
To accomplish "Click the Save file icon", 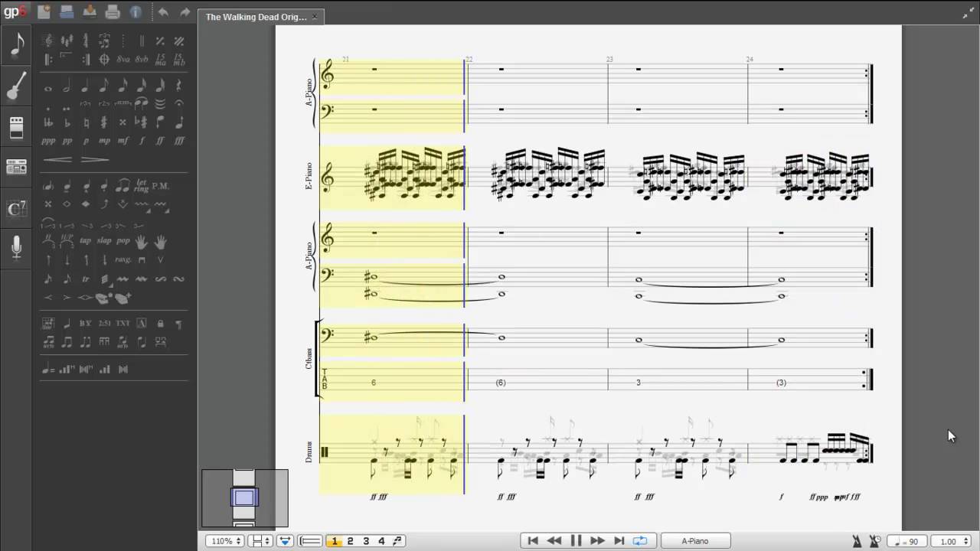I will point(90,11).
